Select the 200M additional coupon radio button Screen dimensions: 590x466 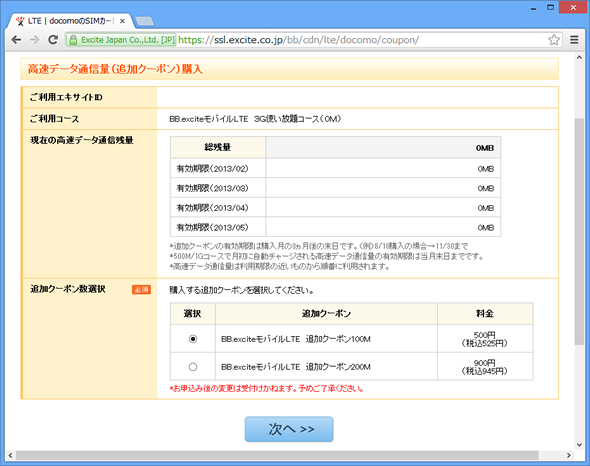tap(193, 367)
